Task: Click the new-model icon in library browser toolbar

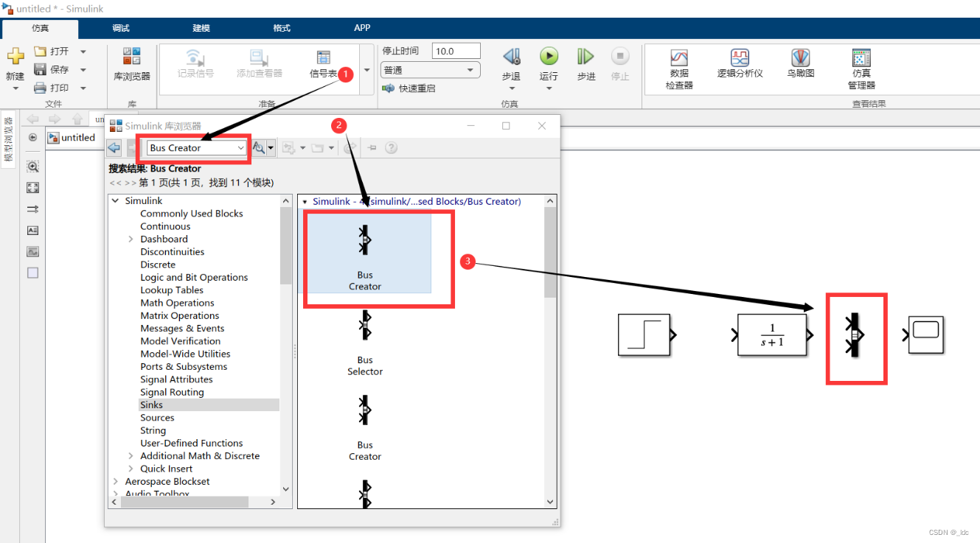Action: click(x=288, y=148)
